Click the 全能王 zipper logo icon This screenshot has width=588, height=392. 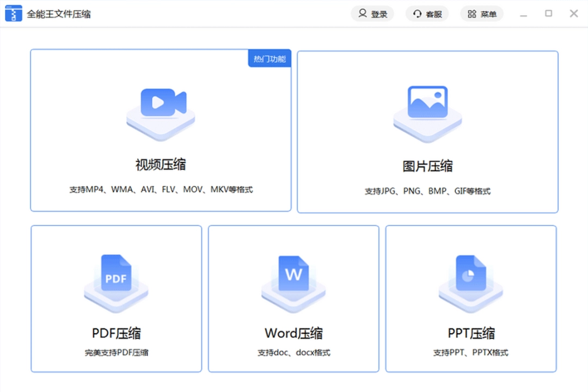[x=13, y=13]
